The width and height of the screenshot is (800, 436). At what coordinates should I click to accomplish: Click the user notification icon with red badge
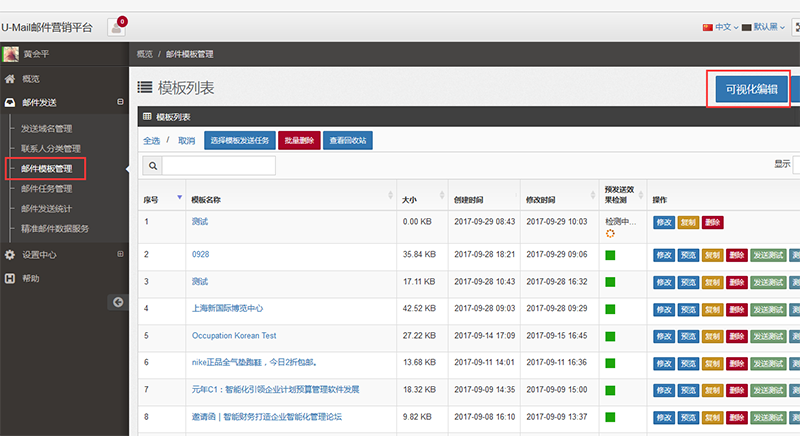116,27
